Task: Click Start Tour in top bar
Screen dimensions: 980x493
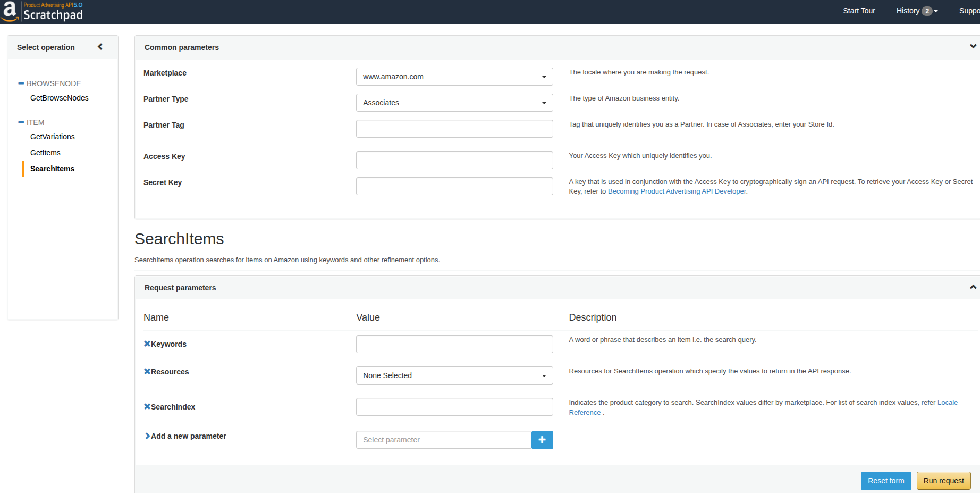Action: 859,11
